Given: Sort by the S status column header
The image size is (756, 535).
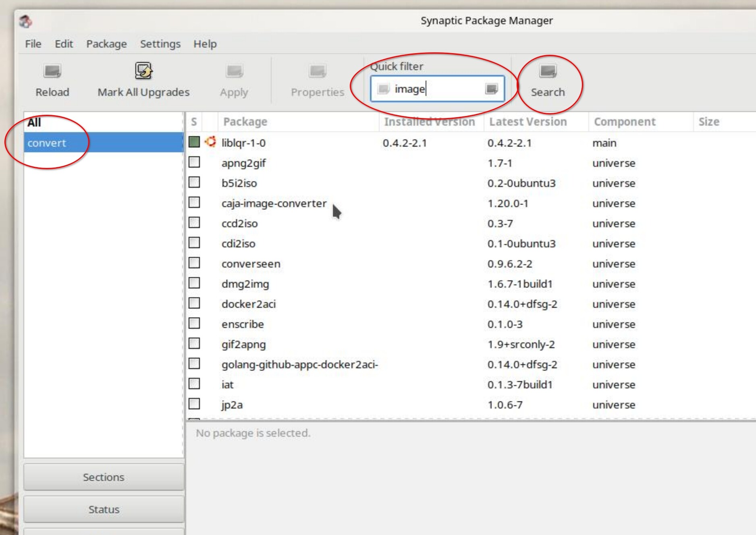Looking at the screenshot, I should (x=194, y=122).
